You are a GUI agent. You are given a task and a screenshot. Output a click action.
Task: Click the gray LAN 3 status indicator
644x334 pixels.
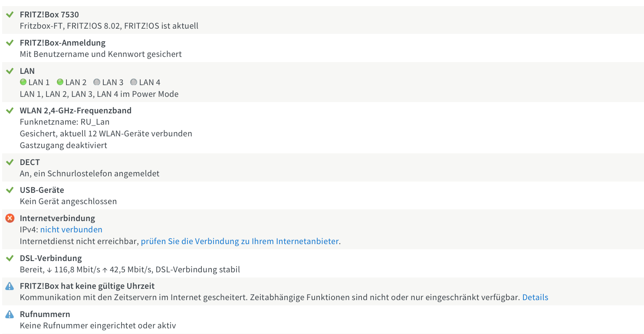pyautogui.click(x=97, y=82)
